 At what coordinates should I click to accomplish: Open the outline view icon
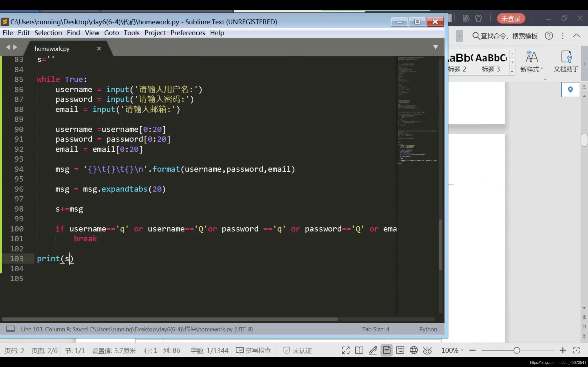click(x=400, y=350)
